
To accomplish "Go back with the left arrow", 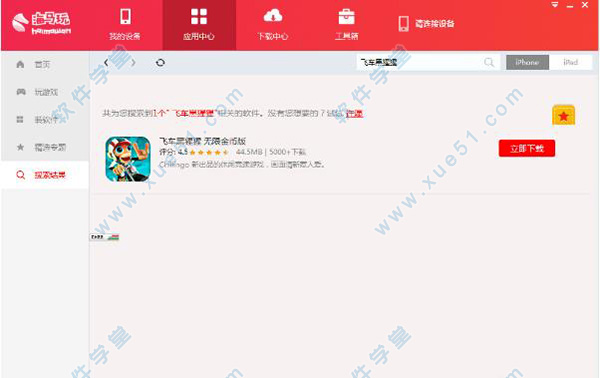I will pos(106,62).
